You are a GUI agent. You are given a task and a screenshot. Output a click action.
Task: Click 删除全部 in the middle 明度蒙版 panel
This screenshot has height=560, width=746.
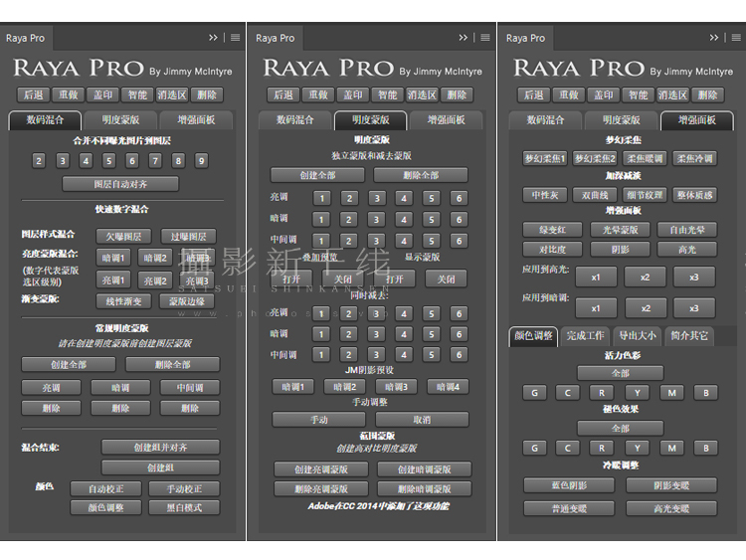click(421, 175)
